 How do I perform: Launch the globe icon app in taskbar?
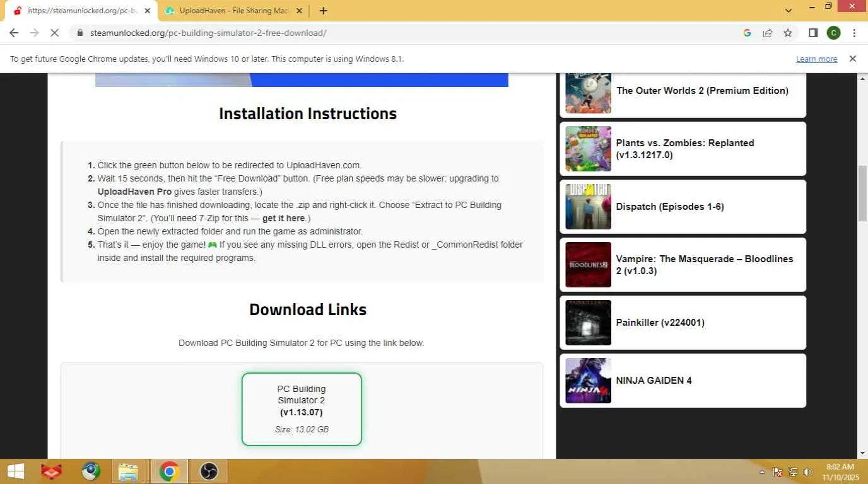point(91,471)
